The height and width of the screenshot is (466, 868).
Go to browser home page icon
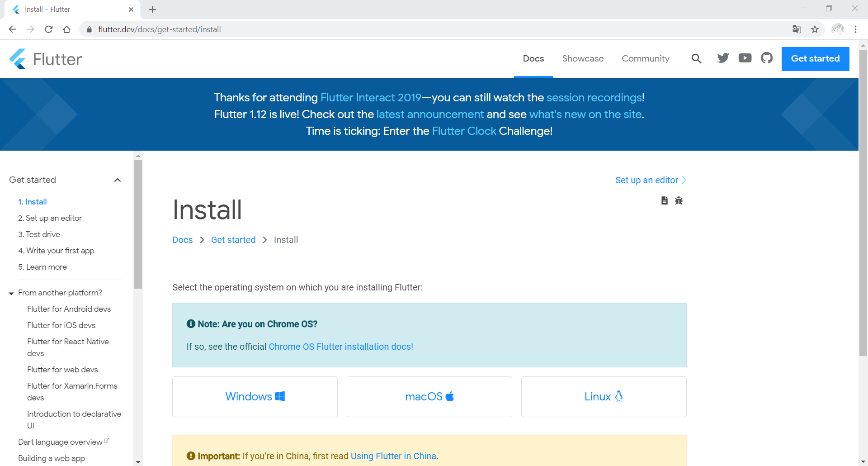tap(67, 29)
